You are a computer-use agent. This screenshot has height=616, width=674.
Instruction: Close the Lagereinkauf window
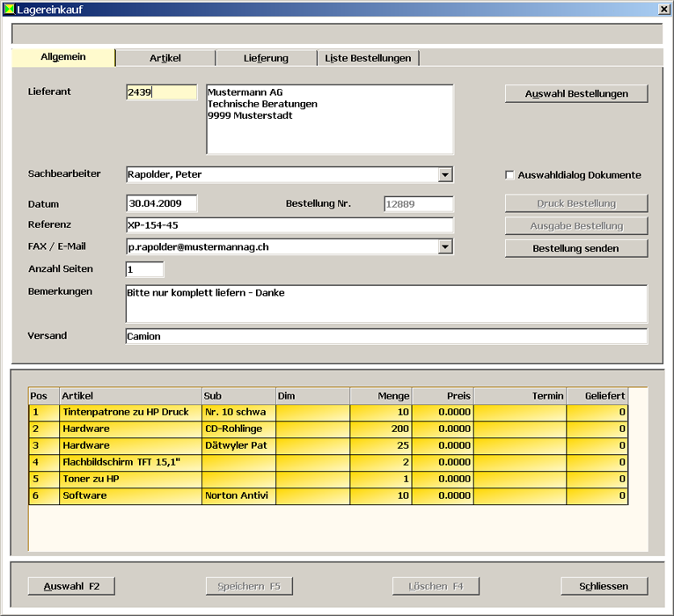pos(663,9)
